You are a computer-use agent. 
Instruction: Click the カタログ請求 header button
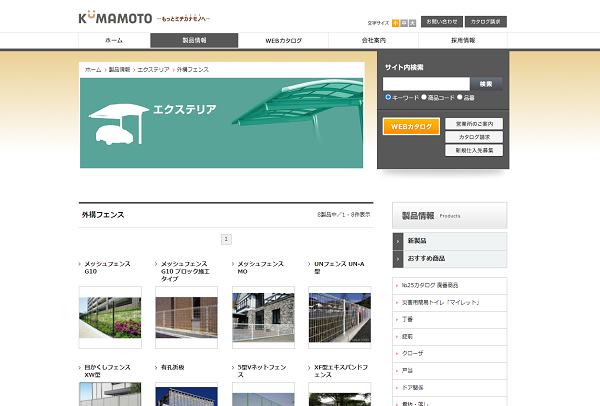tap(486, 22)
